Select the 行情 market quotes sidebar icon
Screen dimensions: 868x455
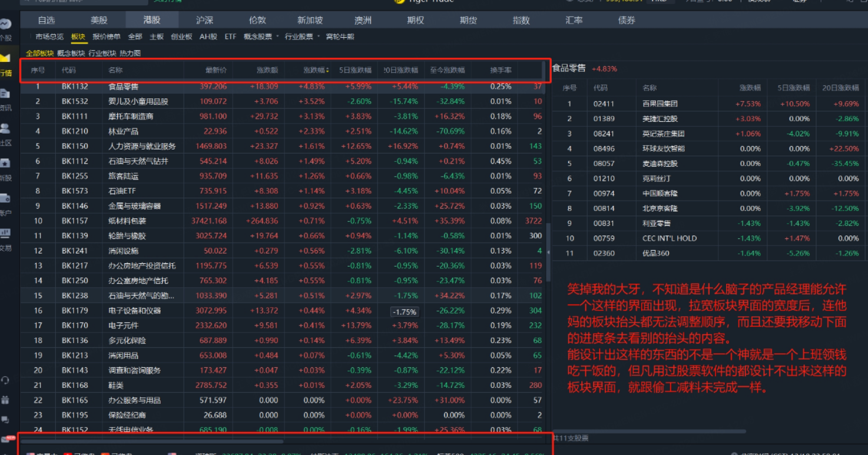pyautogui.click(x=5, y=64)
